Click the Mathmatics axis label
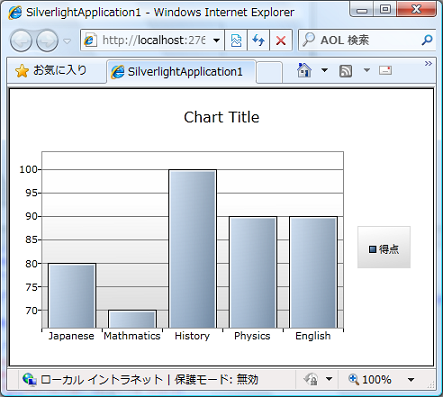Screen dimensions: 443x397 click(x=132, y=336)
